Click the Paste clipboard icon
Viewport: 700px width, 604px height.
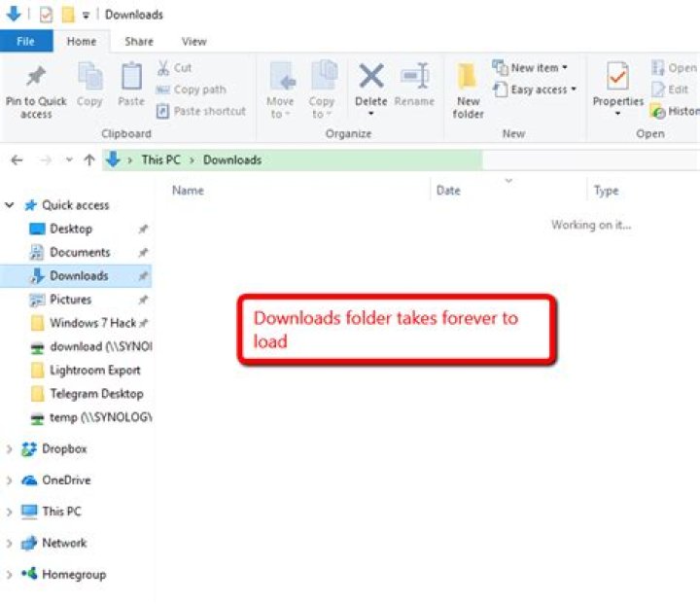tap(131, 76)
